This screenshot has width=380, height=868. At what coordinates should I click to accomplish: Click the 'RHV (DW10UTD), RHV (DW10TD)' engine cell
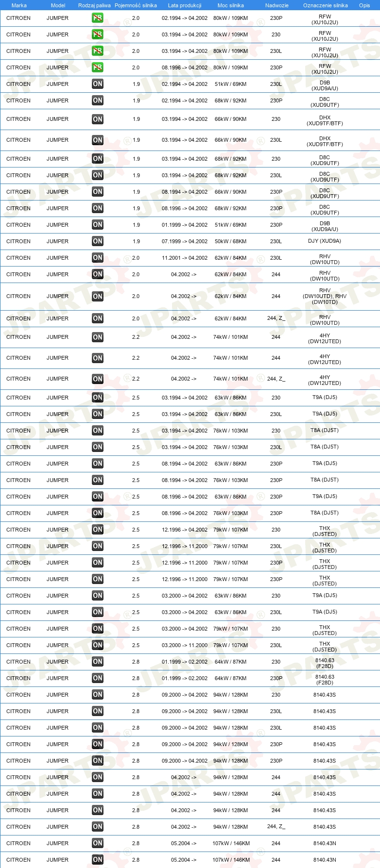click(325, 296)
